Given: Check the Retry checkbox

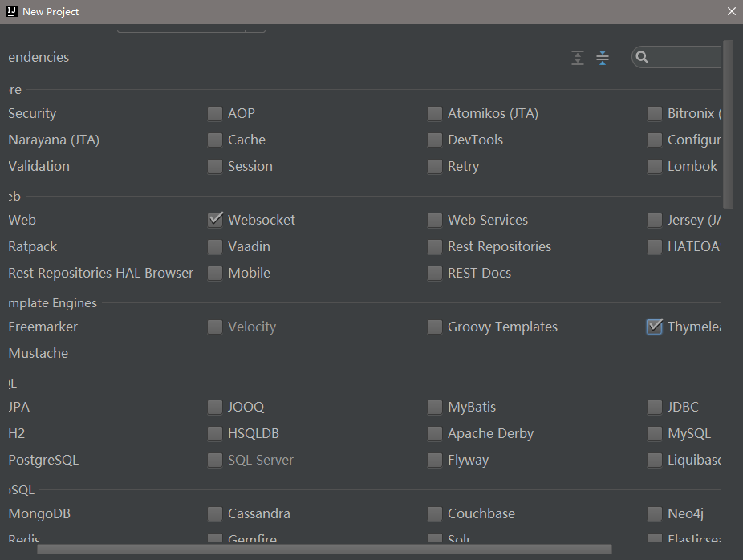Looking at the screenshot, I should (x=435, y=167).
